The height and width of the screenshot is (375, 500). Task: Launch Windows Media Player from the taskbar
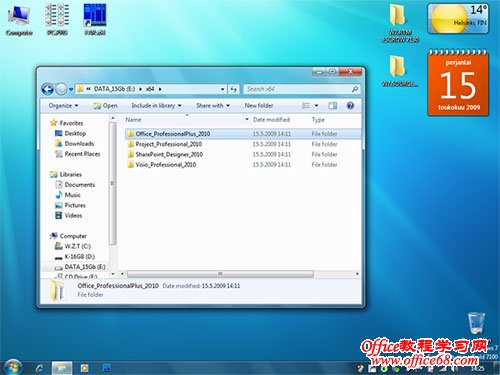coord(84,368)
